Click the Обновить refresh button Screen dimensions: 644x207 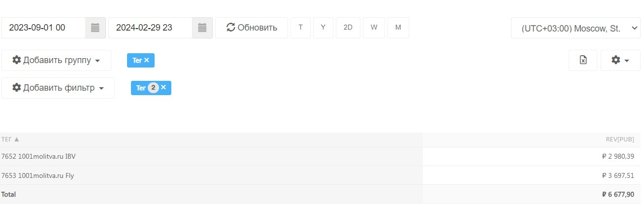(251, 28)
